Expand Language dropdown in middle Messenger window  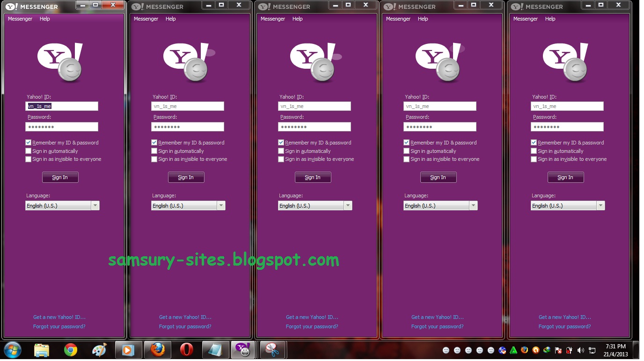[348, 206]
